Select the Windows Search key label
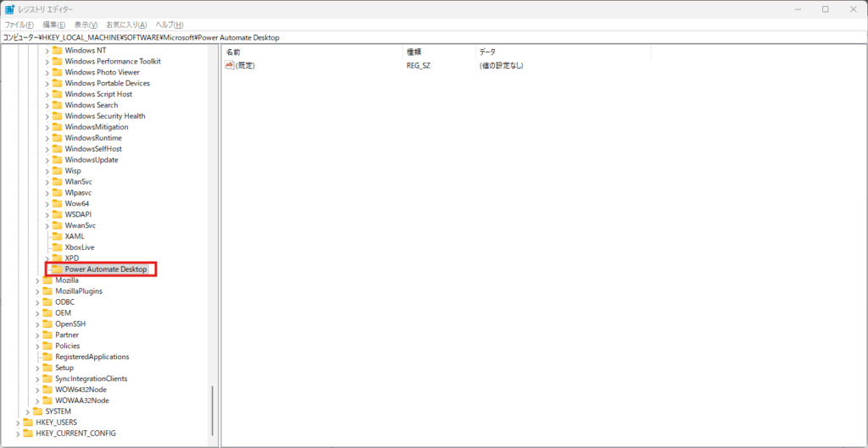The width and height of the screenshot is (868, 448). pos(92,105)
